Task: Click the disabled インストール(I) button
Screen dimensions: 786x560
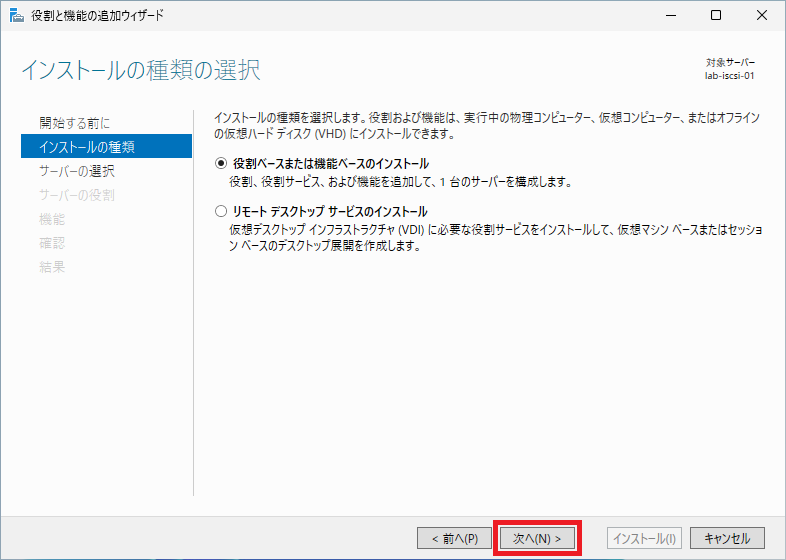Action: [644, 538]
